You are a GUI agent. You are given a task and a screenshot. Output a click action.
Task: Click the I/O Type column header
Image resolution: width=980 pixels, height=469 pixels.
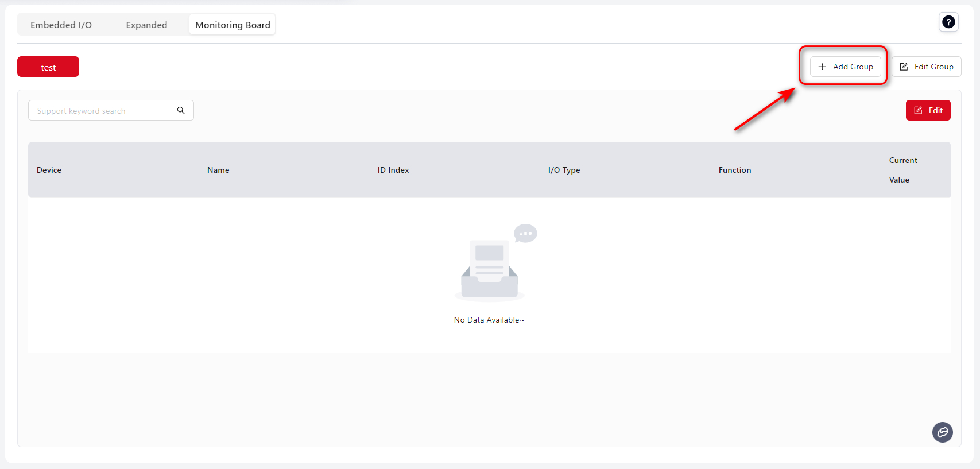(564, 170)
